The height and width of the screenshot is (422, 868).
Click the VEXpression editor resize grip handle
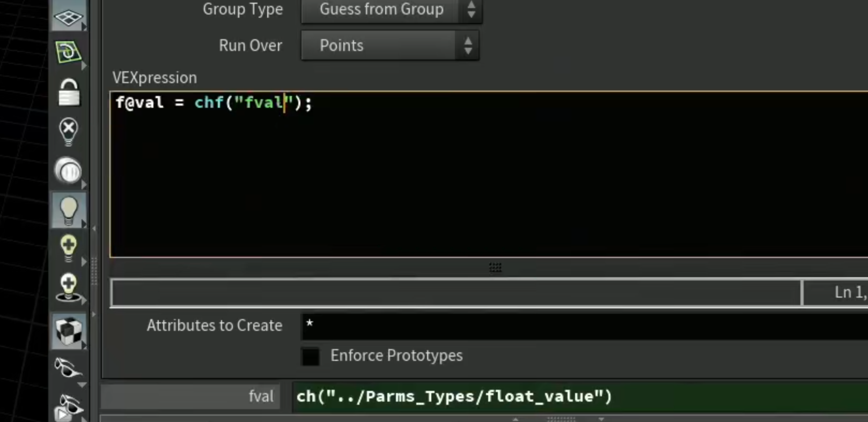click(x=495, y=267)
